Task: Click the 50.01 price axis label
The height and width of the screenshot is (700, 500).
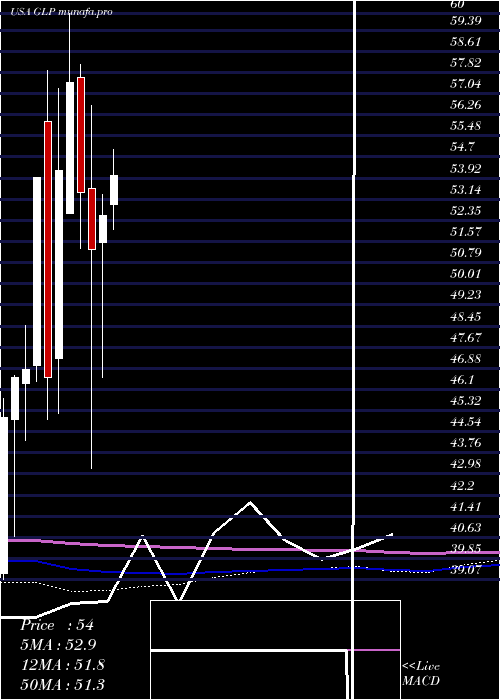Action: pos(466,274)
